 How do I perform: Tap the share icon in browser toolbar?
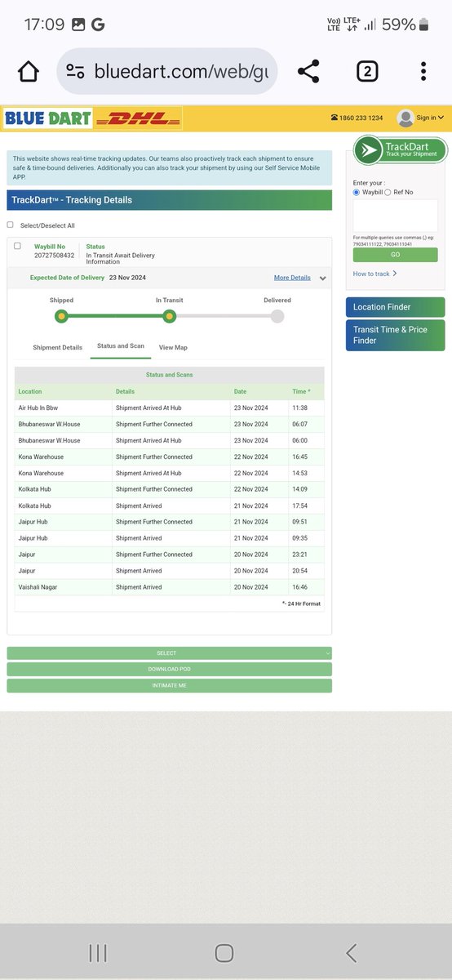coord(308,71)
